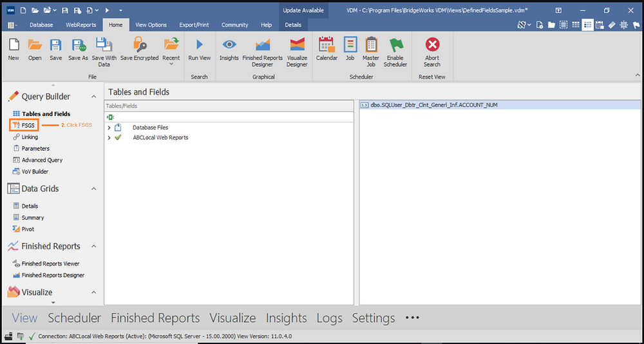Collapse the Query Builder section
The image size is (644, 344).
tap(93, 97)
